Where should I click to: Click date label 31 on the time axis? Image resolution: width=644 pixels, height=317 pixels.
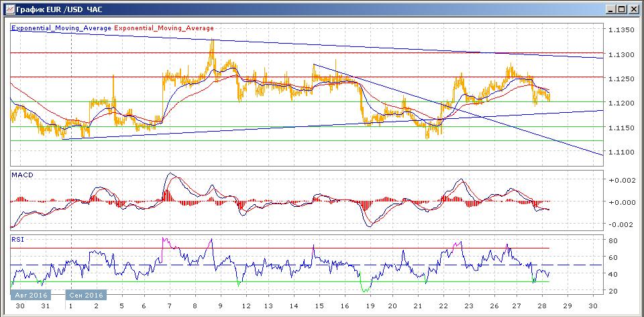46,306
